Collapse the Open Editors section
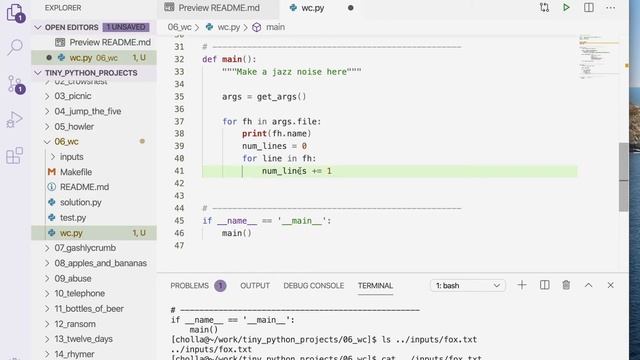This screenshot has height=360, width=640. point(38,27)
